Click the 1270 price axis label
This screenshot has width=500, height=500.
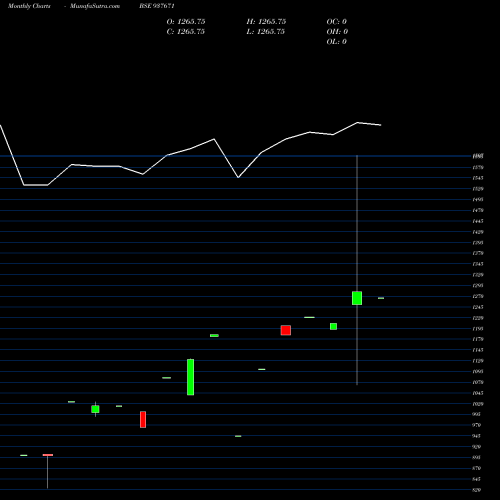[x=478, y=296]
